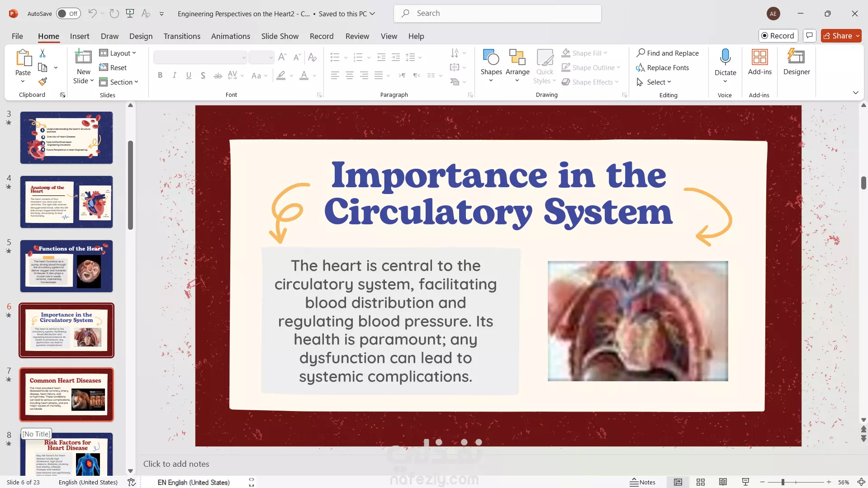Toggle AutoSave switch on
Image resolution: width=868 pixels, height=488 pixels.
coord(68,14)
